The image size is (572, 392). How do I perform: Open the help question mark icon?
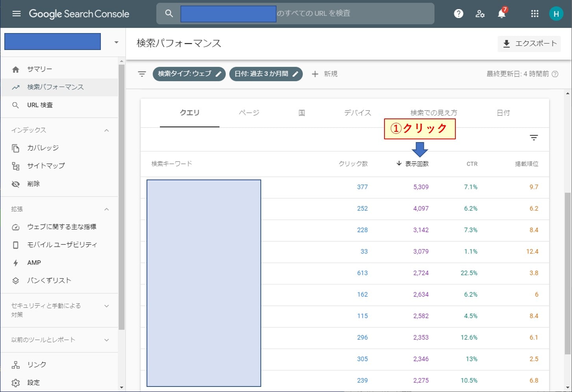click(x=459, y=14)
